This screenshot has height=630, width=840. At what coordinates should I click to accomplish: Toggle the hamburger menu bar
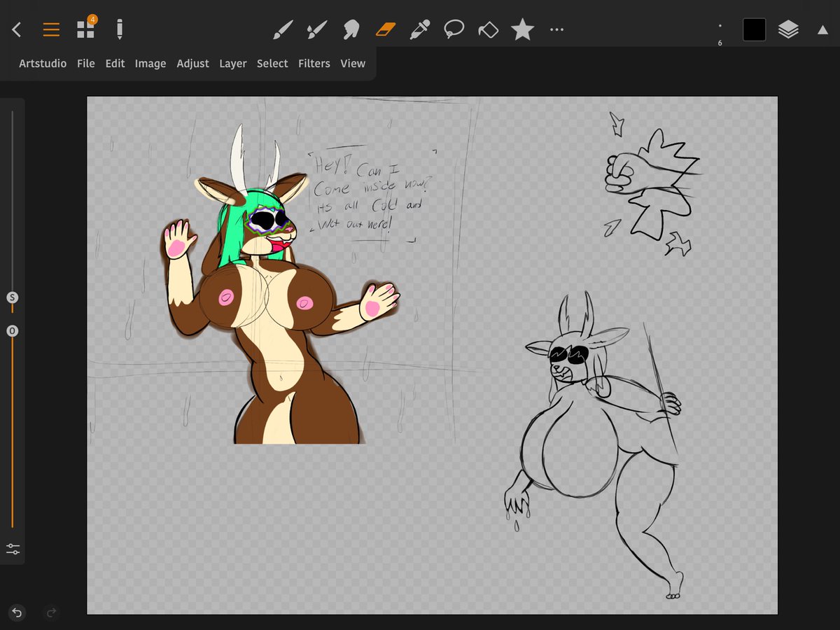point(51,29)
